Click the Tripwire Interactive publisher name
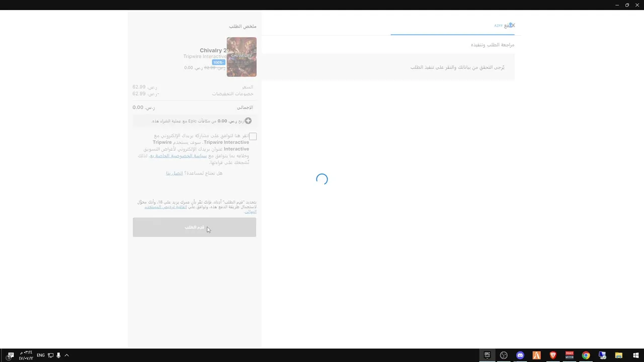The width and height of the screenshot is (644, 362). coord(205,56)
